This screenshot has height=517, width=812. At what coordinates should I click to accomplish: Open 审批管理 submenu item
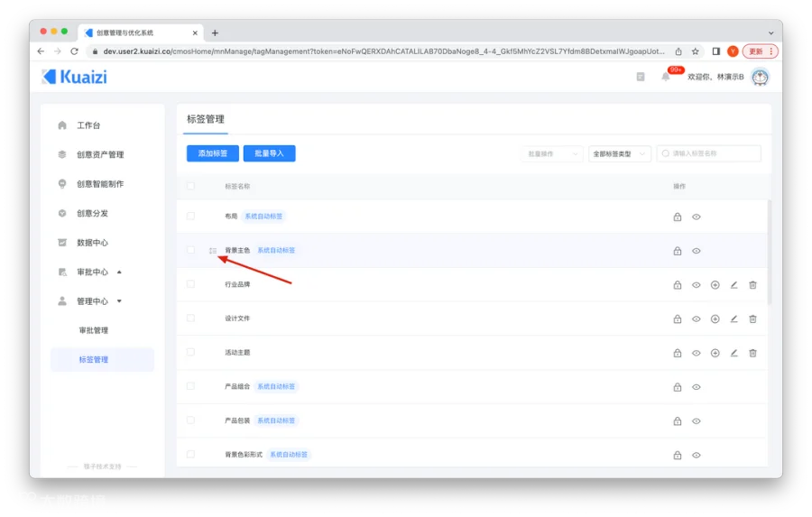pyautogui.click(x=94, y=330)
